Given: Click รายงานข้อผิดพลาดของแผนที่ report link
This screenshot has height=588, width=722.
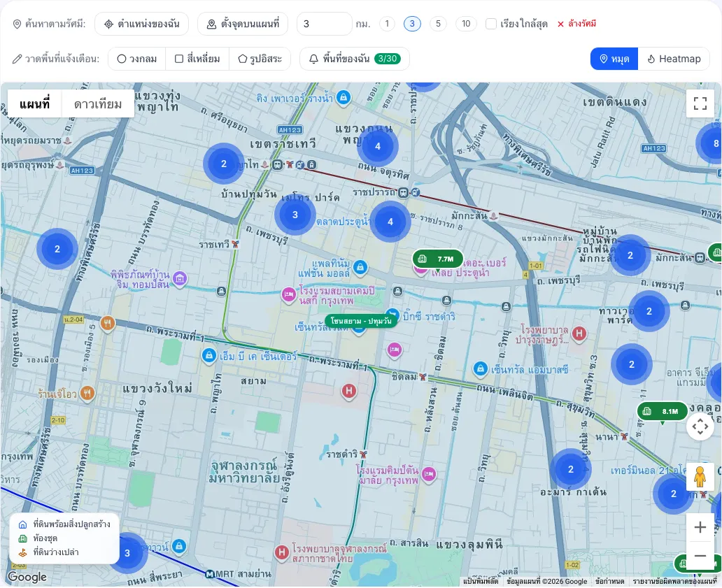Looking at the screenshot, I should (x=674, y=582).
